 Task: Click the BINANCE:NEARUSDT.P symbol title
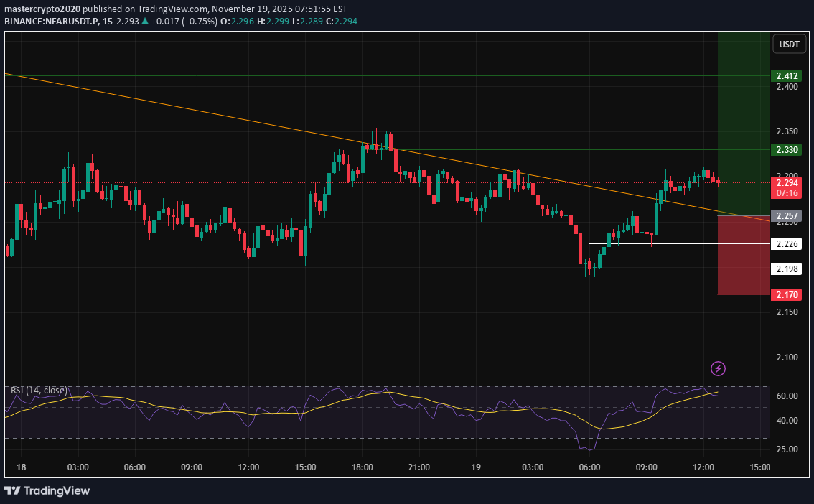pyautogui.click(x=51, y=22)
